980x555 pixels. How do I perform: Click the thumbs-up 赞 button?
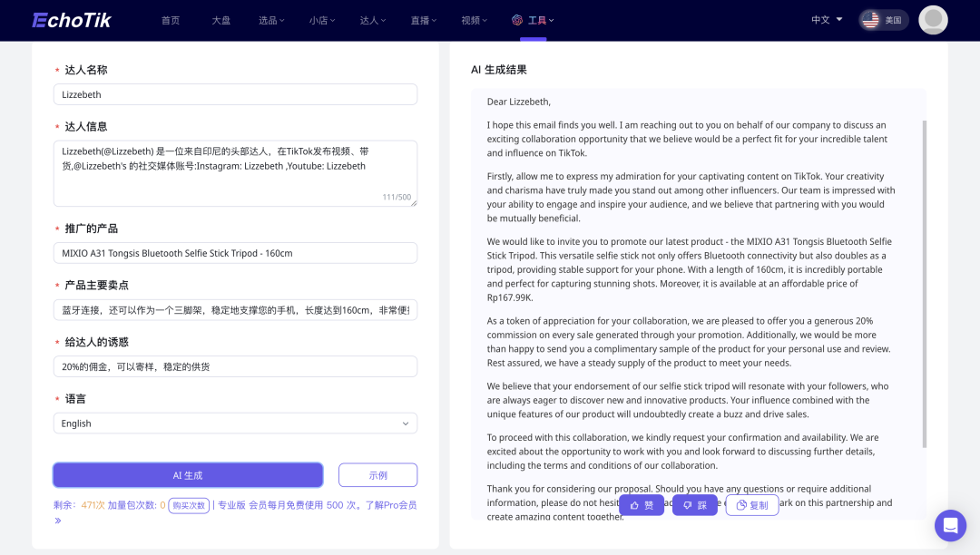[642, 505]
